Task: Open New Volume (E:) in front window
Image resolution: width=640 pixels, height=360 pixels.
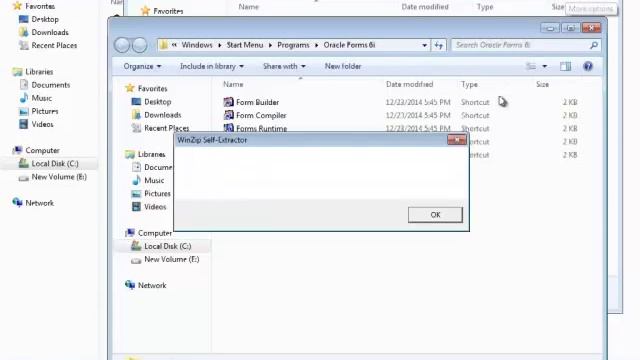Action: point(165,259)
